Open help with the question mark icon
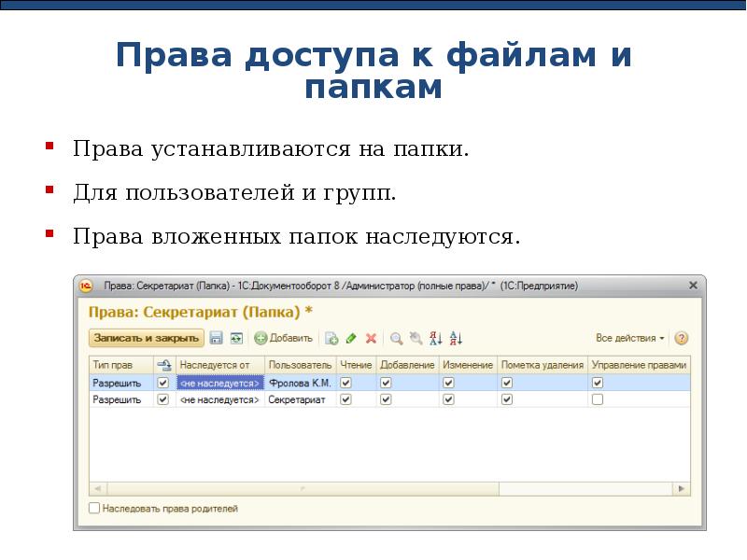 (681, 338)
